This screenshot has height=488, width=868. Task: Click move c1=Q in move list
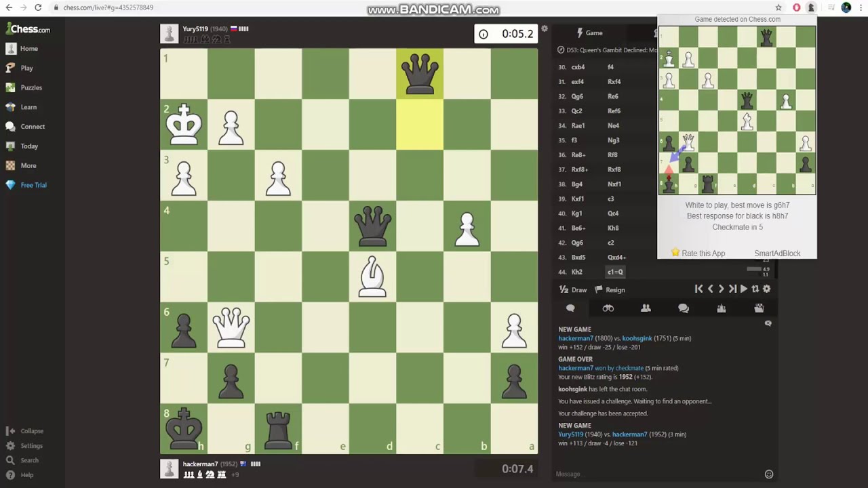(615, 272)
